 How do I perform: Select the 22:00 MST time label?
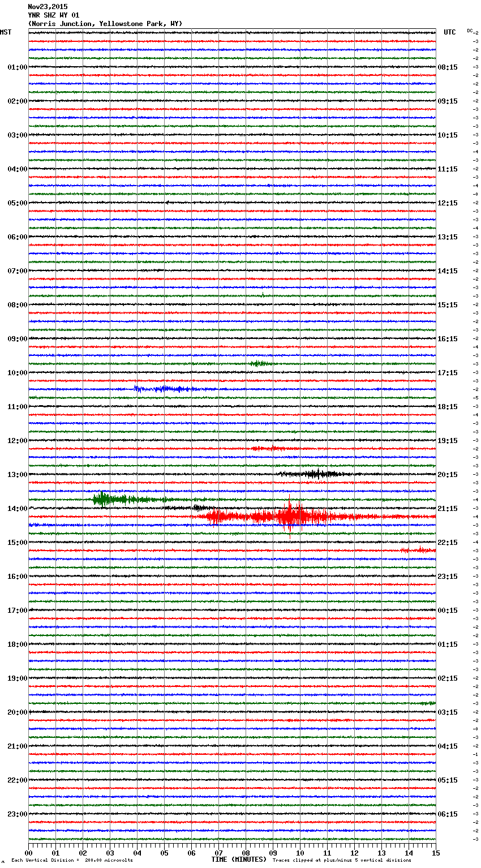pos(17,780)
